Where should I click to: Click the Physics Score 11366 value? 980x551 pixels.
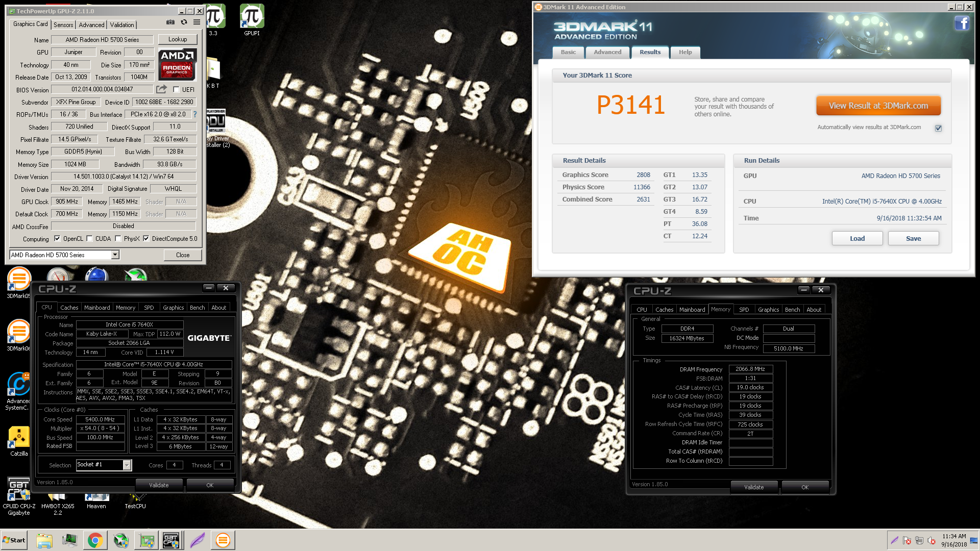642,187
